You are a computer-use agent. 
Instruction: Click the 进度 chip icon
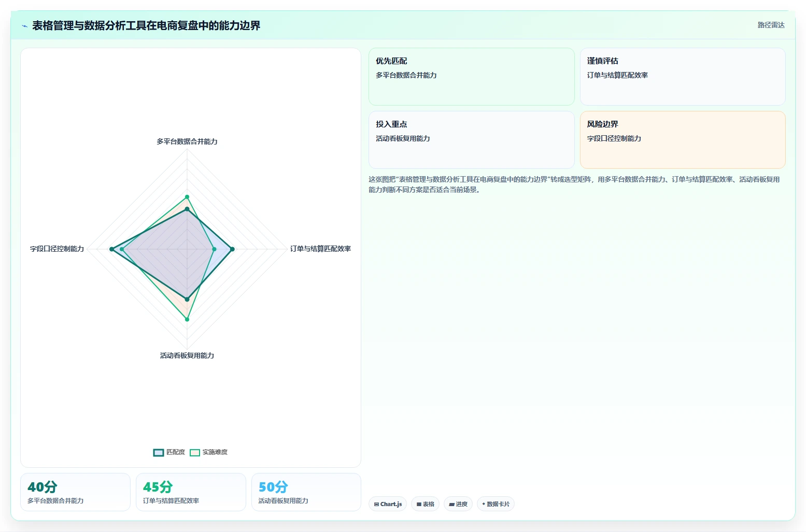[x=451, y=504]
